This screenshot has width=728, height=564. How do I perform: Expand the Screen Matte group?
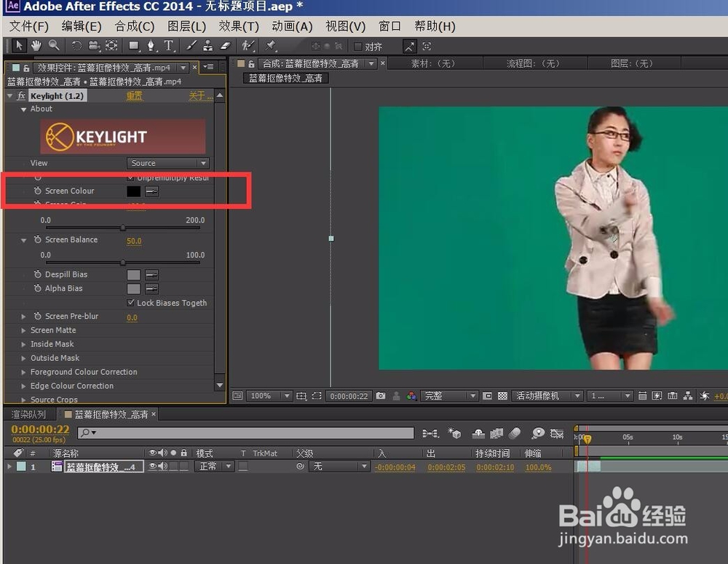point(24,330)
